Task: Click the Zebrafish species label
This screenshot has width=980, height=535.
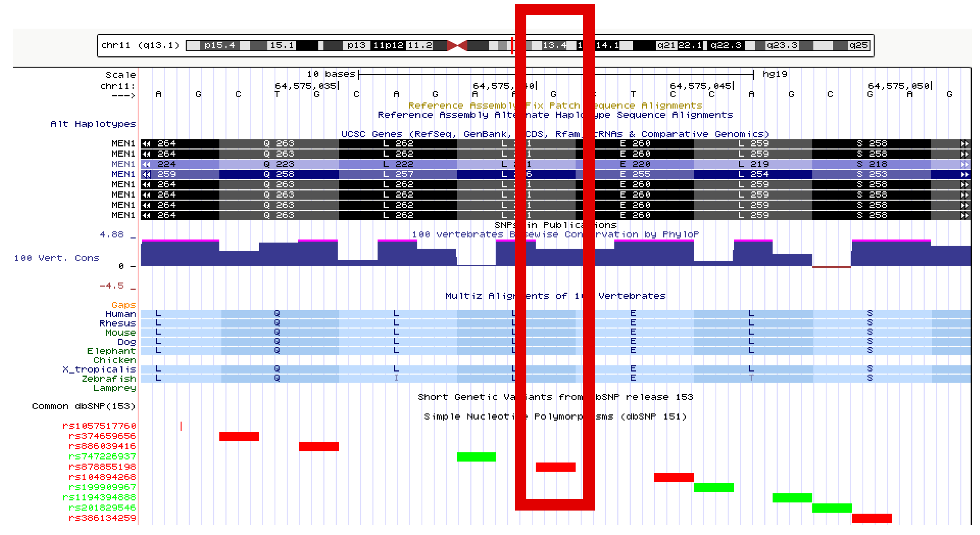Action: (109, 379)
